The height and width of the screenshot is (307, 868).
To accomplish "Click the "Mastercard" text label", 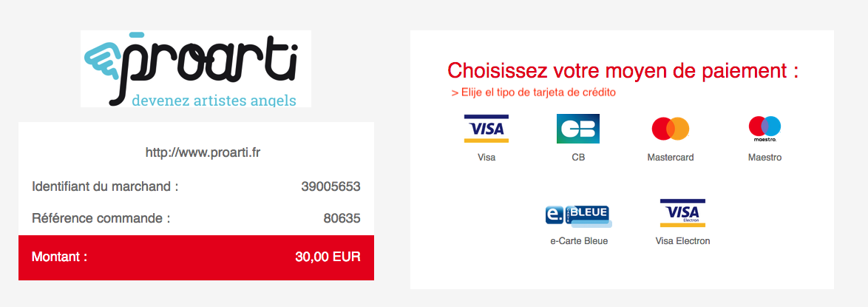I will pyautogui.click(x=671, y=158).
